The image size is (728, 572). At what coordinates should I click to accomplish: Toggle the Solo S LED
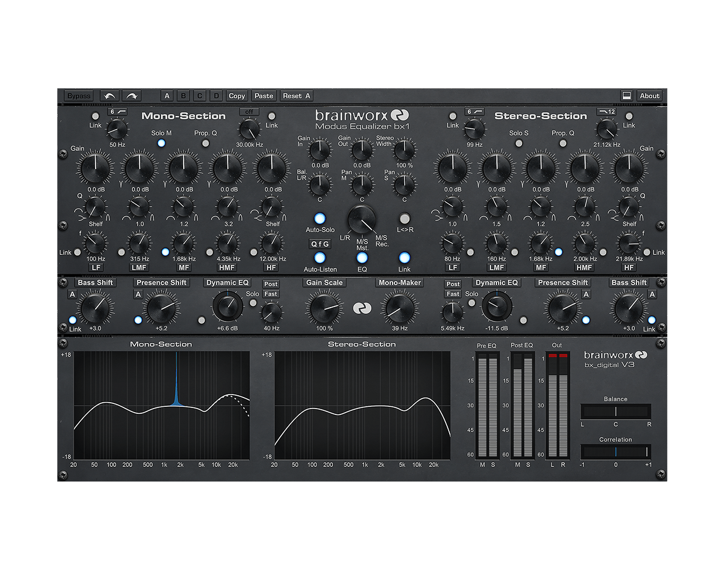coord(519,143)
